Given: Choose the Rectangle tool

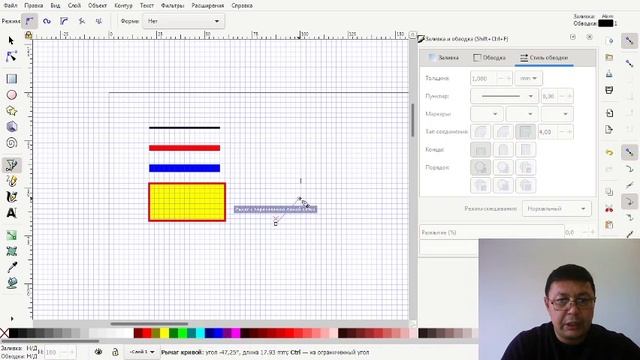Looking at the screenshot, I should pos(11,79).
